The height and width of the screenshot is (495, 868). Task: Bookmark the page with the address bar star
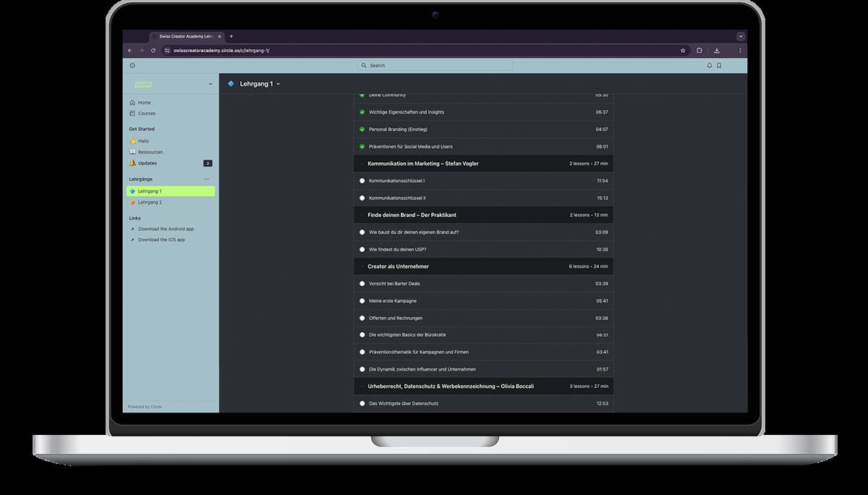click(x=683, y=51)
